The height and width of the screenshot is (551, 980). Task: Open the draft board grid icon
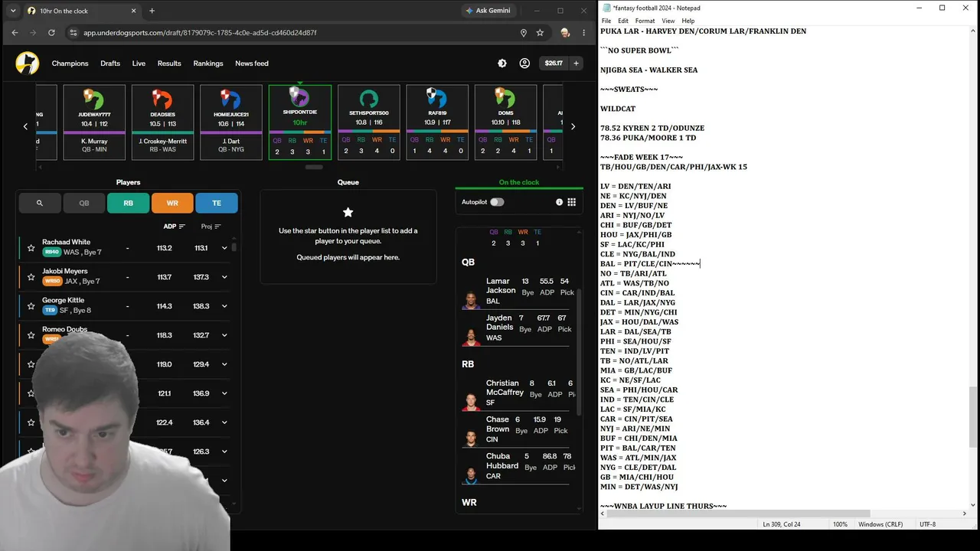(571, 202)
